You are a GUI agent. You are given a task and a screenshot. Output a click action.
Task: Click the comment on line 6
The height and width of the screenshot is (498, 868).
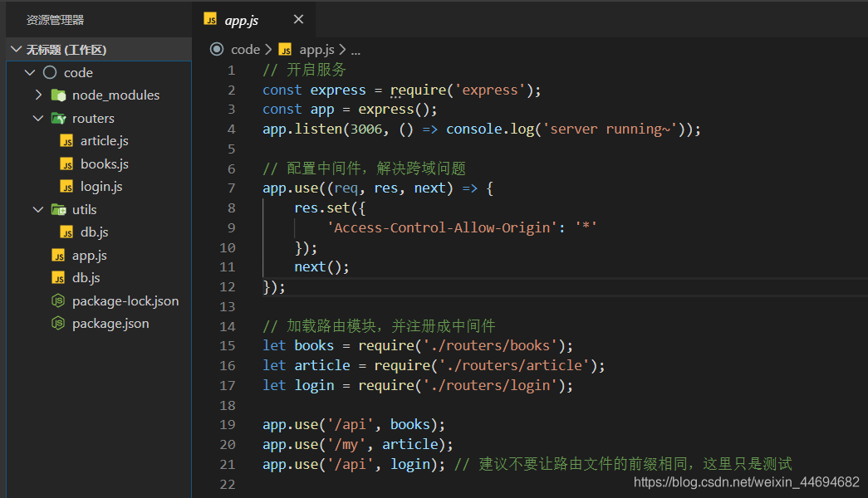pos(365,168)
